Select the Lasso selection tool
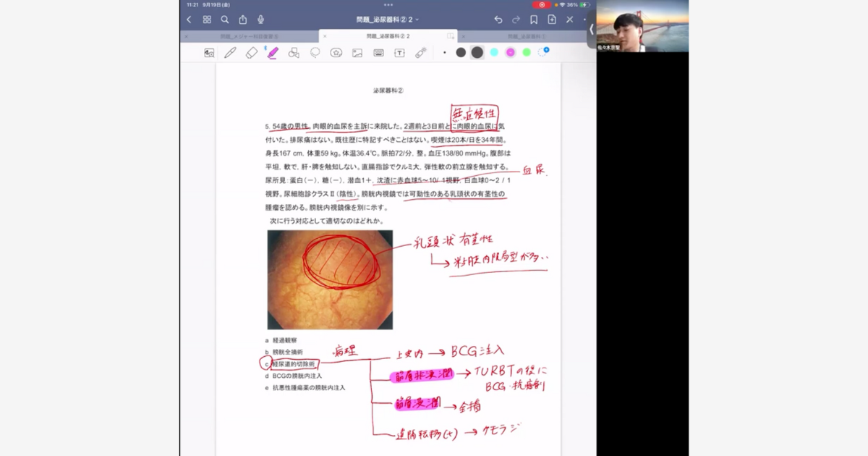Screen dimensions: 868x456 (315, 53)
